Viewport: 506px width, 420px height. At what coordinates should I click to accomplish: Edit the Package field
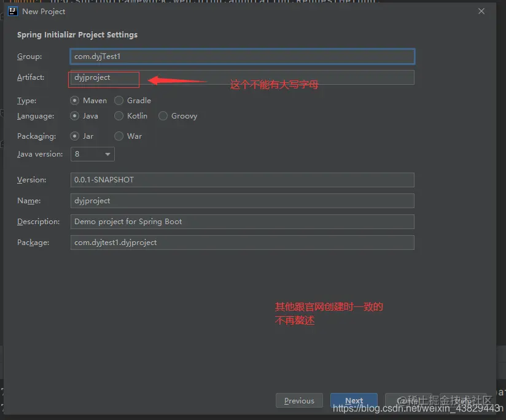(243, 243)
